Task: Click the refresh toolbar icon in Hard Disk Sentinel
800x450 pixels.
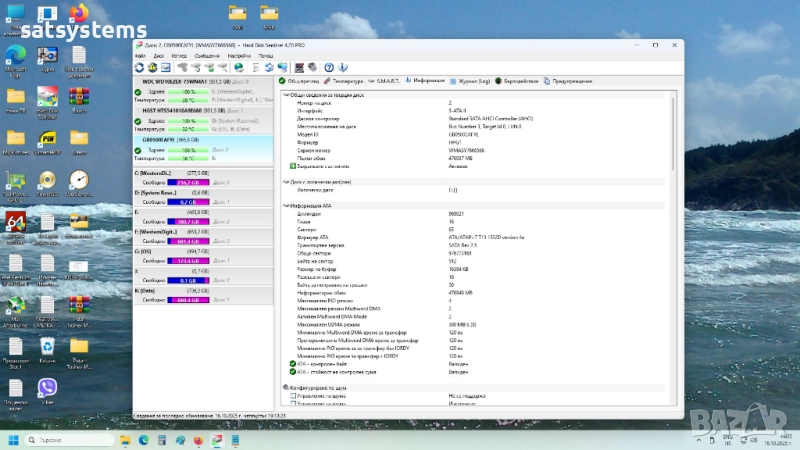Action: click(139, 67)
